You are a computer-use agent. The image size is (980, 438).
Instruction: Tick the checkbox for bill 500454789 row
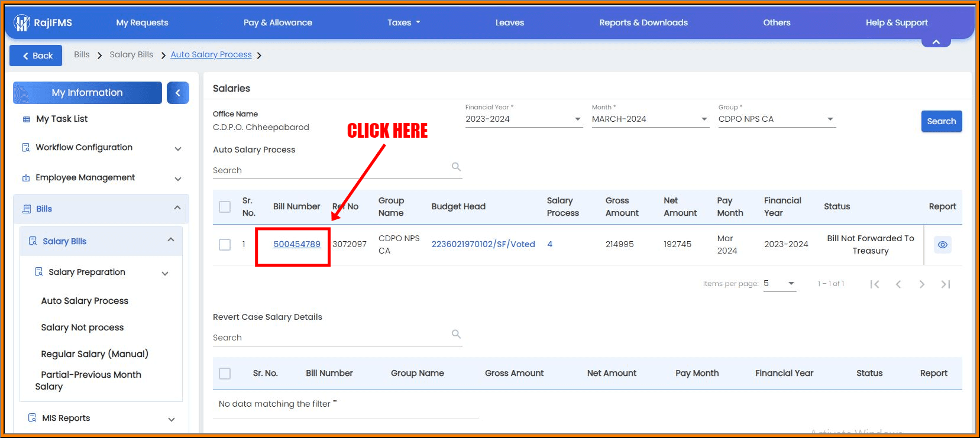pyautogui.click(x=225, y=245)
